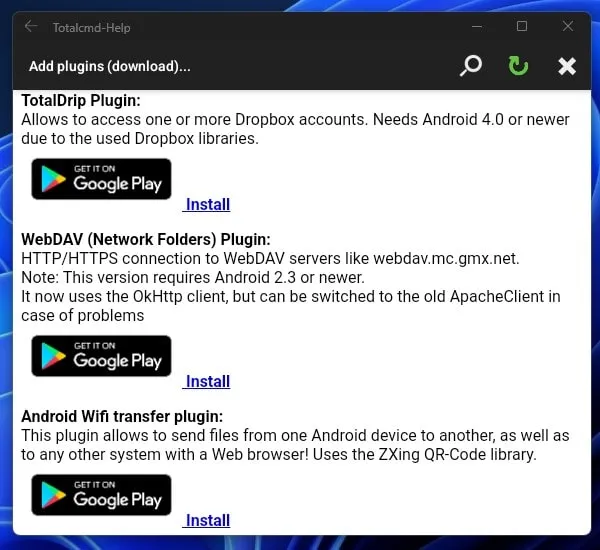Open the search magnifier icon
This screenshot has height=550, width=600.
tap(471, 66)
